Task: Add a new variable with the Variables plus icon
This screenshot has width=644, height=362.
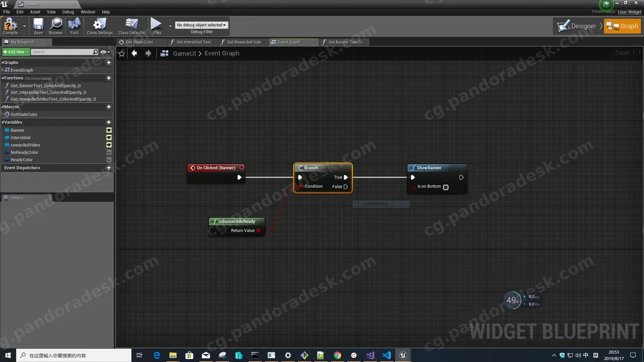Action: point(109,122)
